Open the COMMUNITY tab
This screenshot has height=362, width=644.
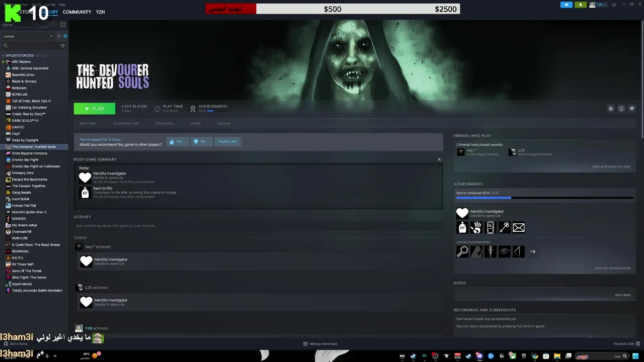coord(77,12)
